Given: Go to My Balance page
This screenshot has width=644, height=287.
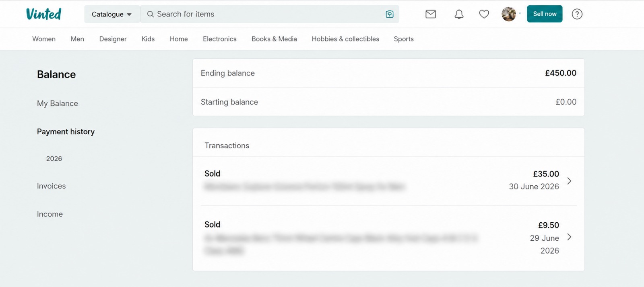Looking at the screenshot, I should pyautogui.click(x=58, y=103).
